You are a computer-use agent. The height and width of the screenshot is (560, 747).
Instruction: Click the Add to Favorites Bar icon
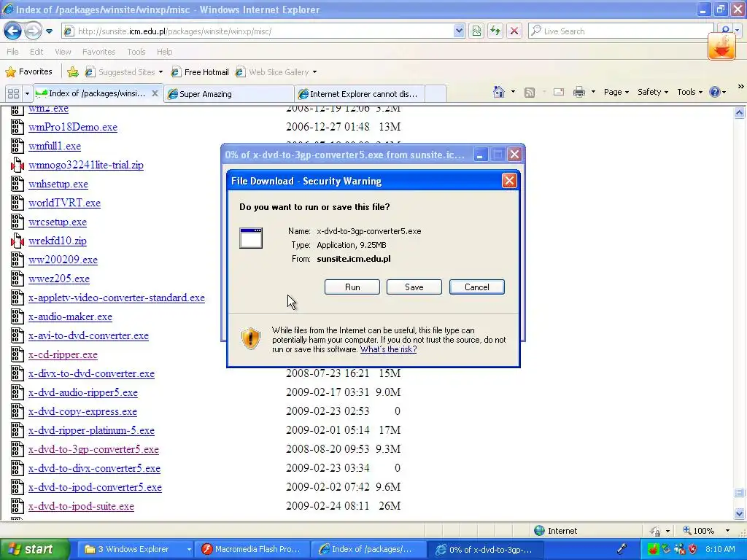72,72
